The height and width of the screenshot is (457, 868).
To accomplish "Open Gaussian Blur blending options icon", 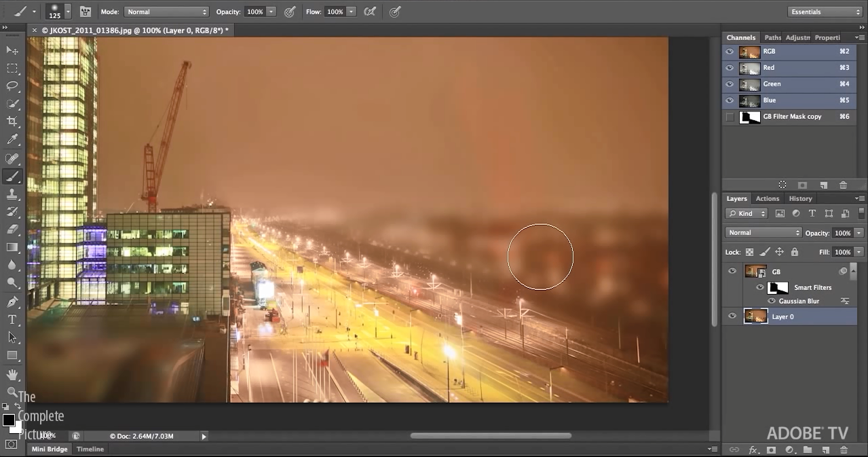I will pos(845,301).
